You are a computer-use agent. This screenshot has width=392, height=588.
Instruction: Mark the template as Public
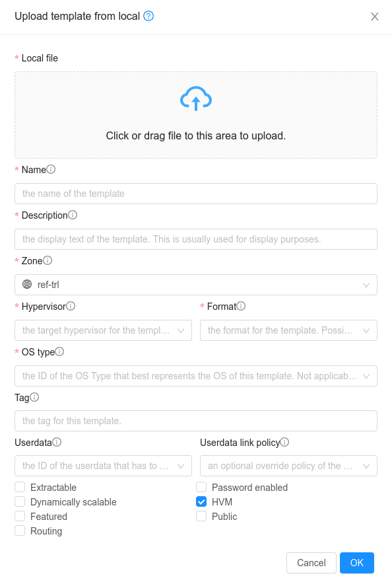click(x=201, y=516)
